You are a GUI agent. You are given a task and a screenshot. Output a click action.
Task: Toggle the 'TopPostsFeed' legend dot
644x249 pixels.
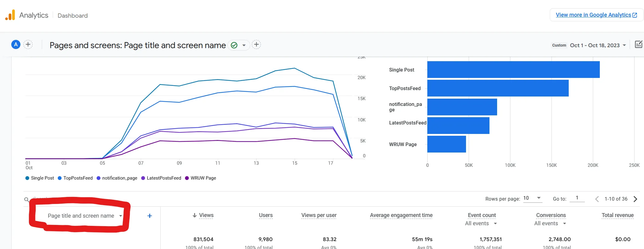point(60,178)
